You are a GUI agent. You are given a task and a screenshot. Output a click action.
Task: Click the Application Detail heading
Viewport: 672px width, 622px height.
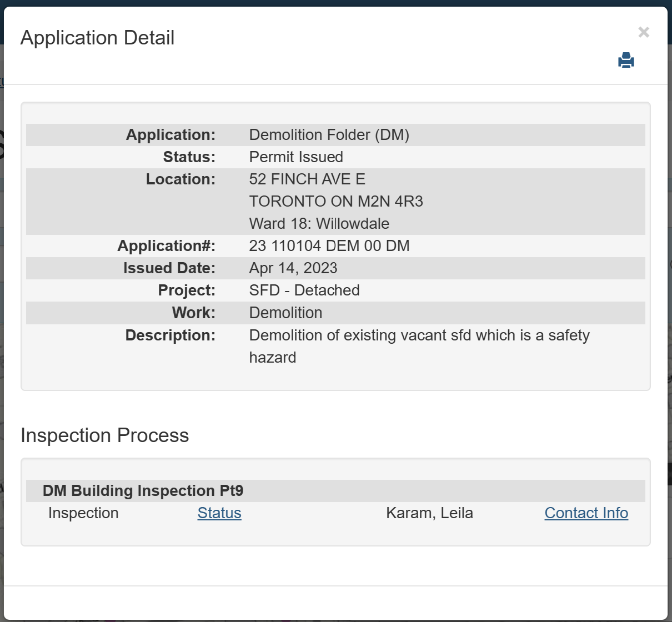[x=98, y=38]
